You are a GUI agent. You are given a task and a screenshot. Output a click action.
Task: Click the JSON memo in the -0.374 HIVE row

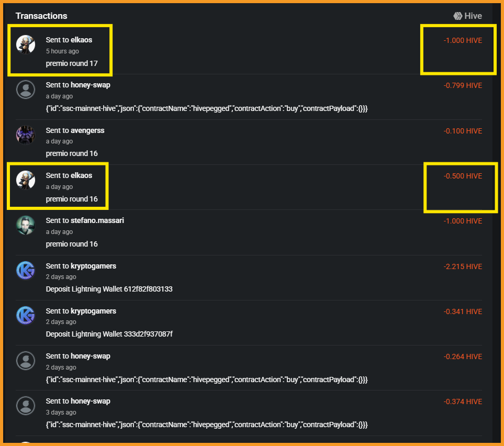(207, 425)
